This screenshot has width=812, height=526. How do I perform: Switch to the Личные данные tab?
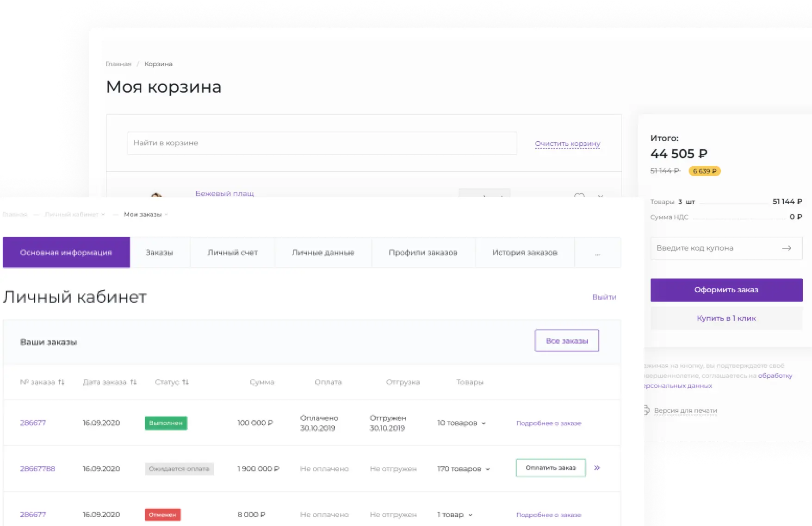click(x=323, y=252)
